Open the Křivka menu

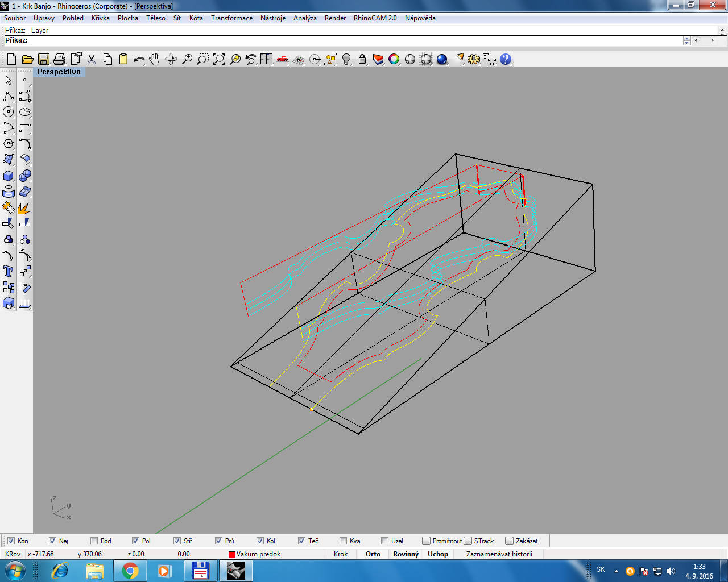100,18
